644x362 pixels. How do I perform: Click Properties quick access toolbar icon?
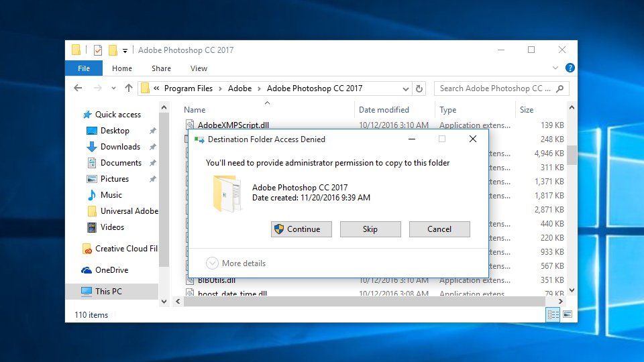(98, 50)
